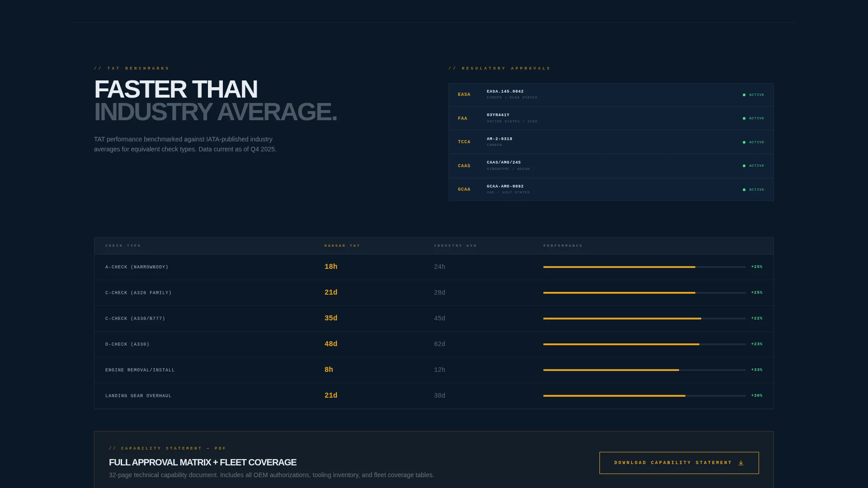Viewport: 868px width, 488px height.
Task: Click Landing Gear Overhaul performance bar
Action: [x=644, y=396]
